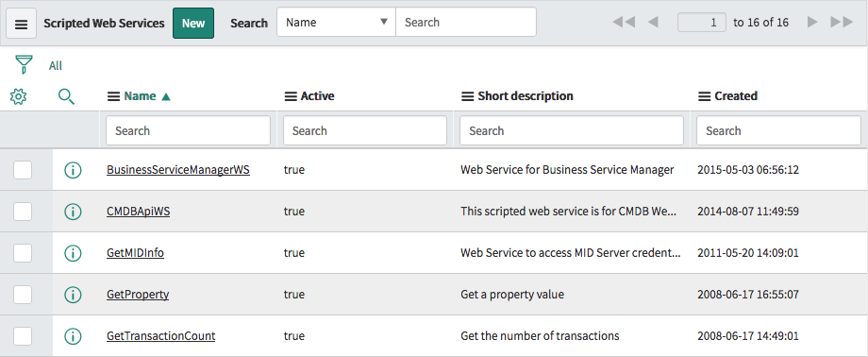Open the Name search field dropdown
This screenshot has height=357, width=868.
coord(336,22)
